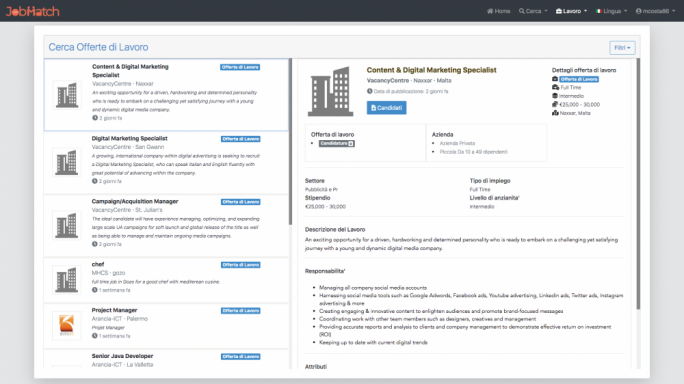Screen dimensions: 684x384
Task: Click 'Arancia-ICT · Palermo' text
Action: click(x=120, y=319)
